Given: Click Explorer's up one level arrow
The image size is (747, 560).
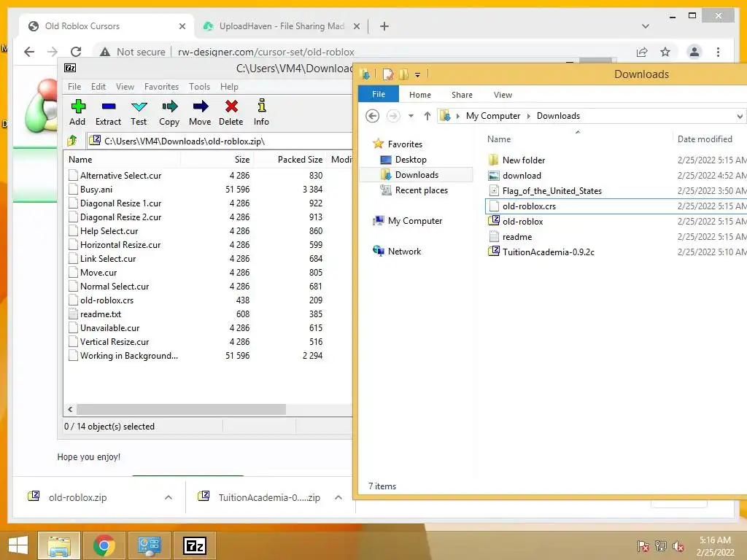Looking at the screenshot, I should [427, 116].
